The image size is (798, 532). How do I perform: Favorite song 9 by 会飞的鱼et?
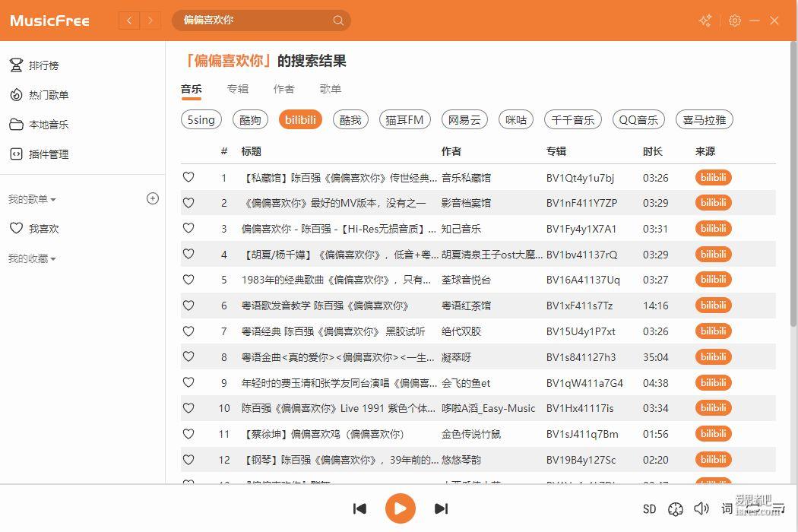pos(188,382)
